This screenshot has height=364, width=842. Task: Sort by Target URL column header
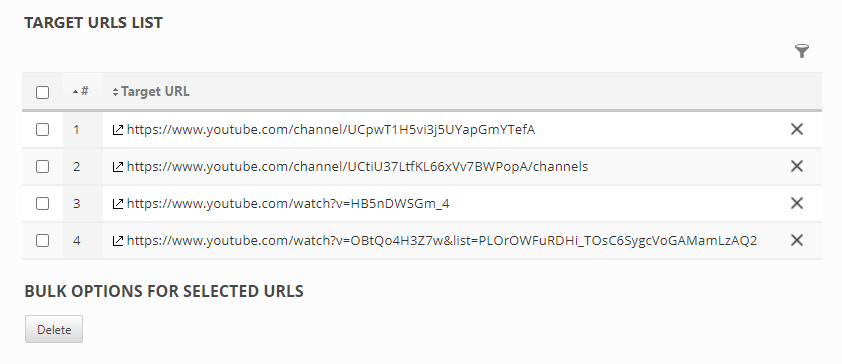[x=151, y=91]
